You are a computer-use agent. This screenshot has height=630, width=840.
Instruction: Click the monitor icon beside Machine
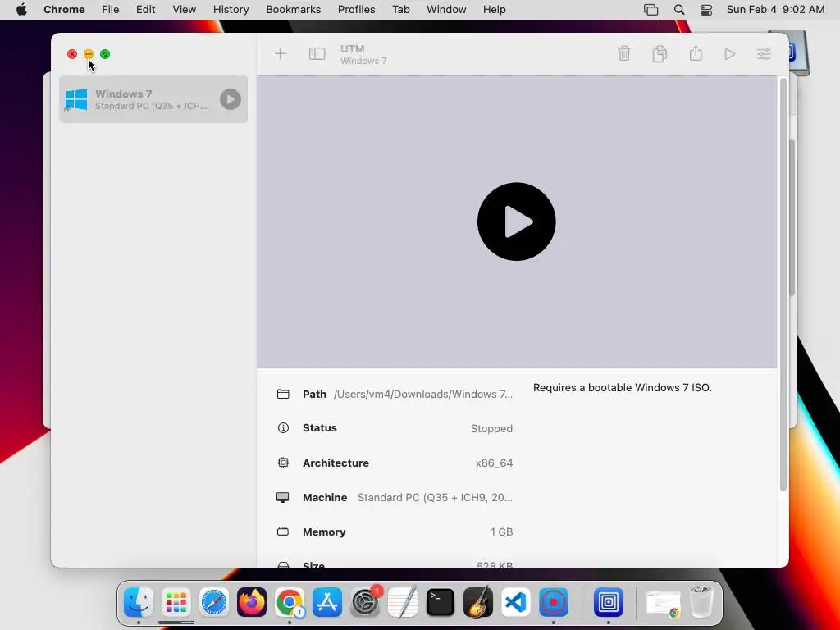click(283, 498)
